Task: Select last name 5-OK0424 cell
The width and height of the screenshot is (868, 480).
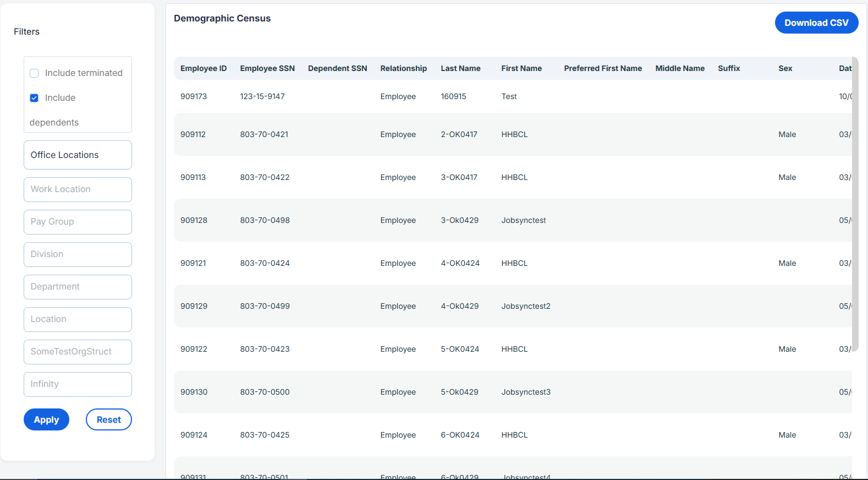Action: pyautogui.click(x=460, y=349)
